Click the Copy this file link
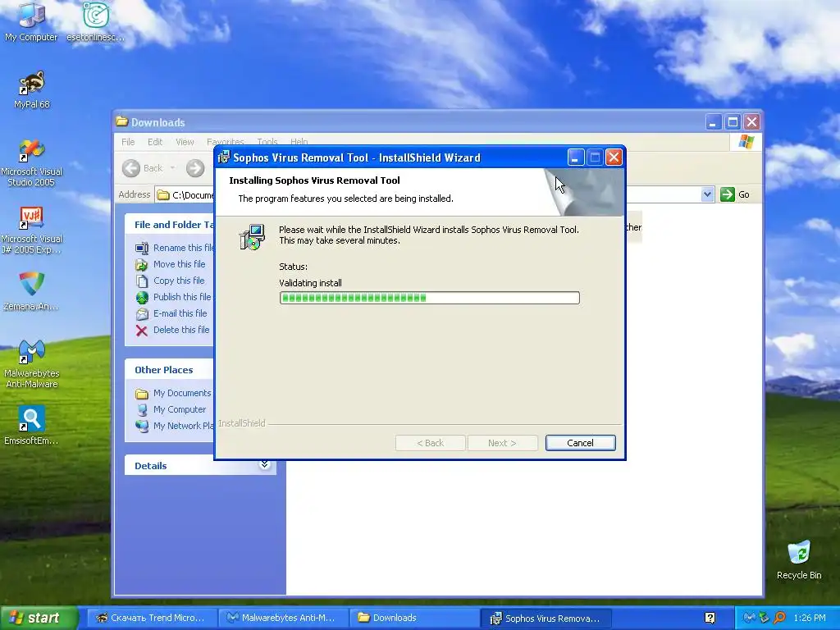 point(179,281)
